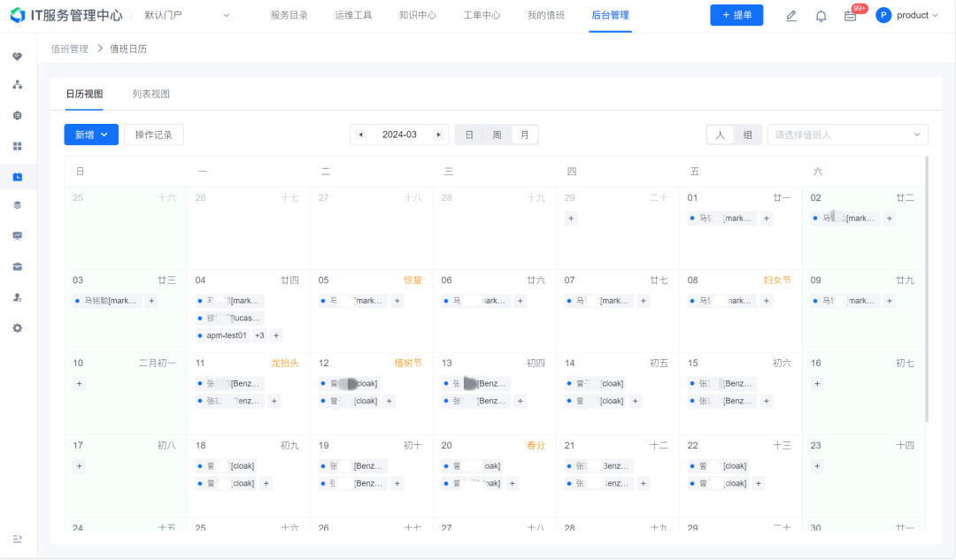The height and width of the screenshot is (560, 956).
Task: Open 工单中心 menu
Action: point(482,15)
